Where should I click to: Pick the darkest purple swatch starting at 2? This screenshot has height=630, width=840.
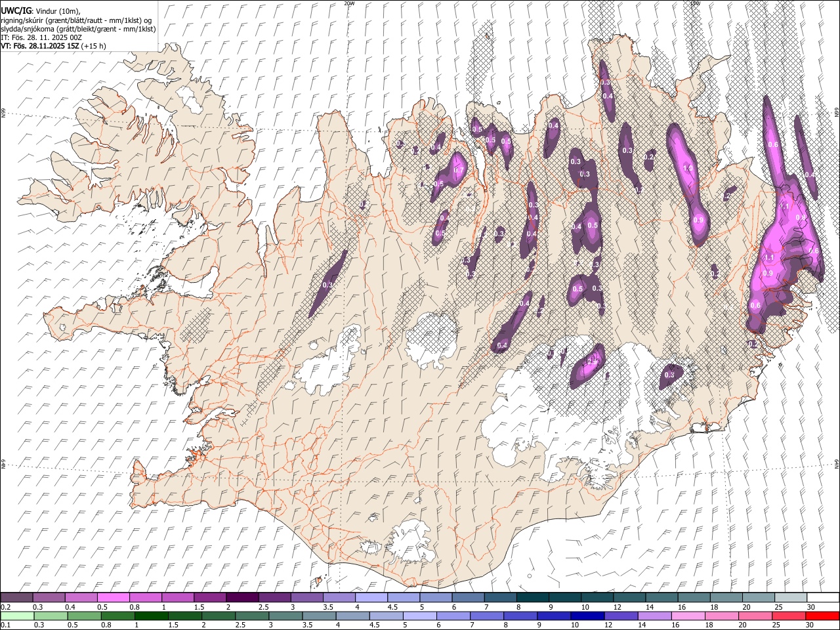(x=242, y=597)
